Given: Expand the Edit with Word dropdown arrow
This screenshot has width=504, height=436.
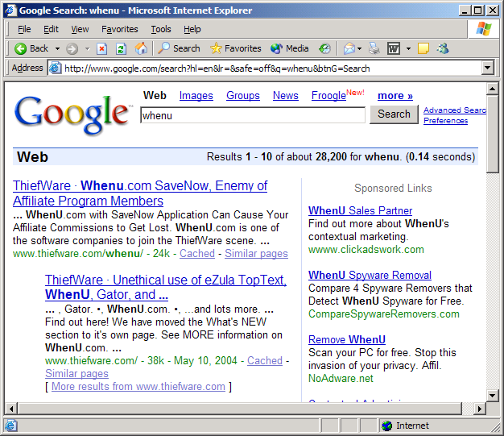Looking at the screenshot, I should pyautogui.click(x=408, y=49).
